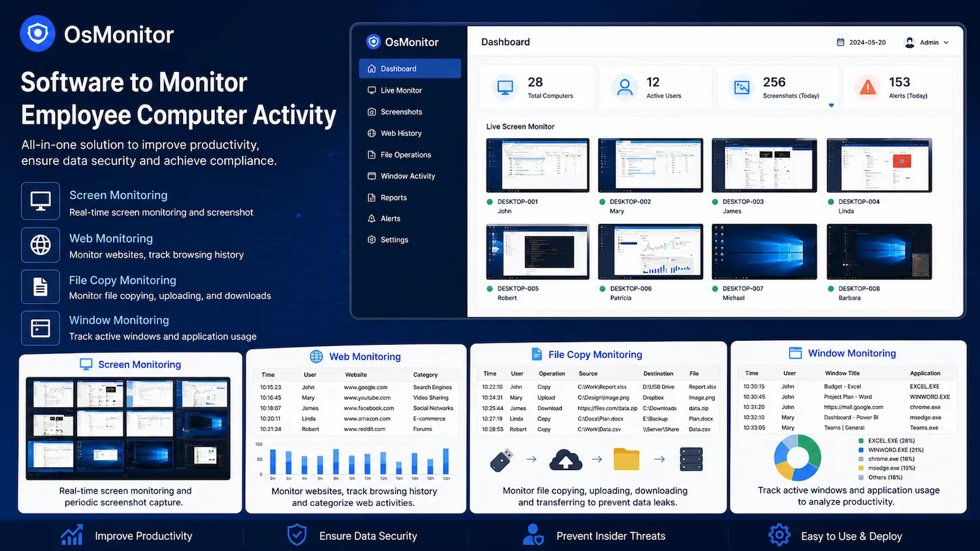Click the Web Monitoring feature globe icon
Viewport: 980px width, 551px height.
coord(41,245)
